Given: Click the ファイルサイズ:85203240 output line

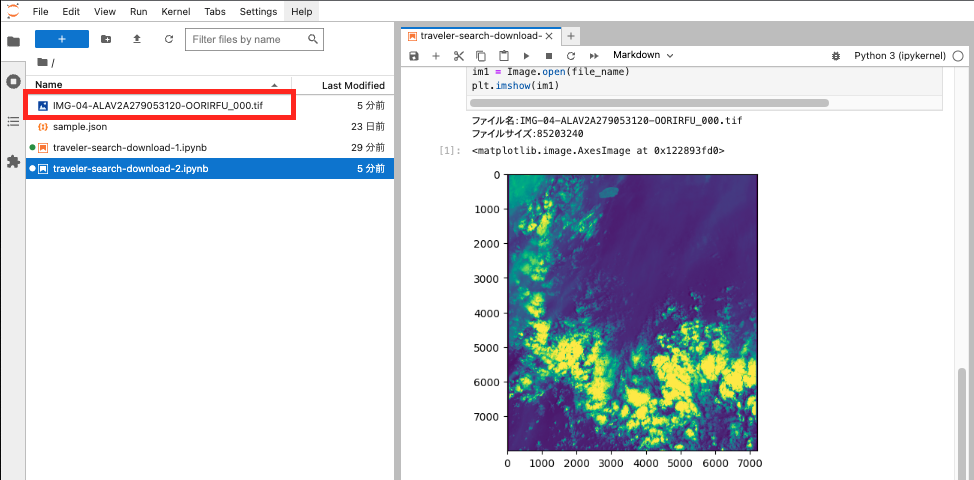Looking at the screenshot, I should coord(527,133).
